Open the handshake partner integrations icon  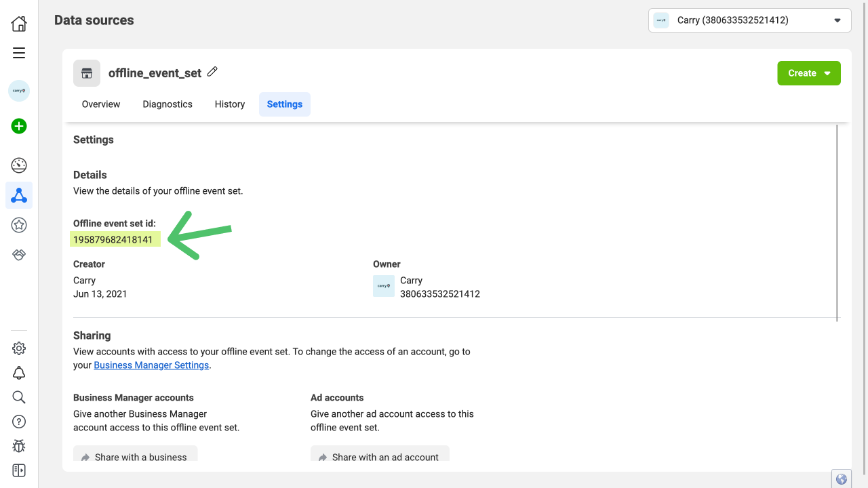click(19, 255)
